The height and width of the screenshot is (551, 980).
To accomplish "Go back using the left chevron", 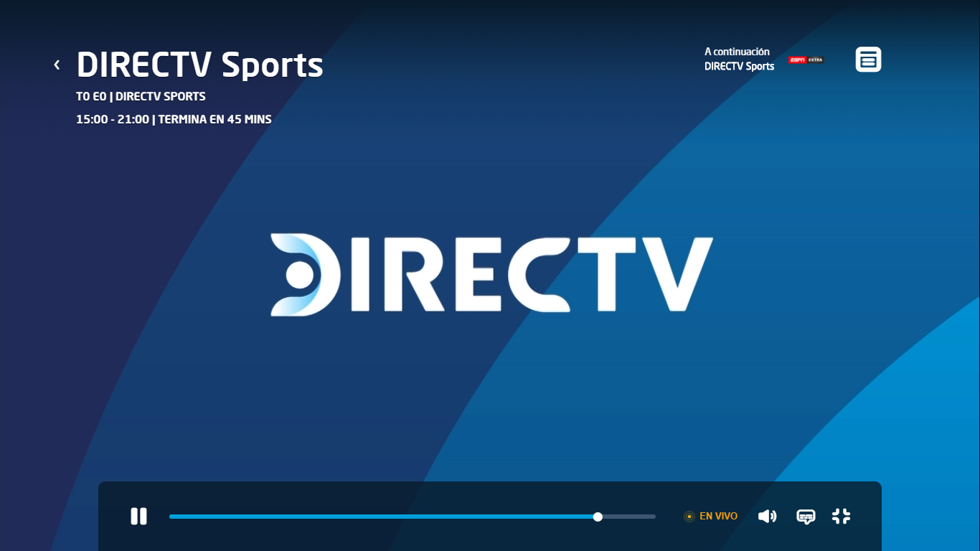I will [57, 65].
